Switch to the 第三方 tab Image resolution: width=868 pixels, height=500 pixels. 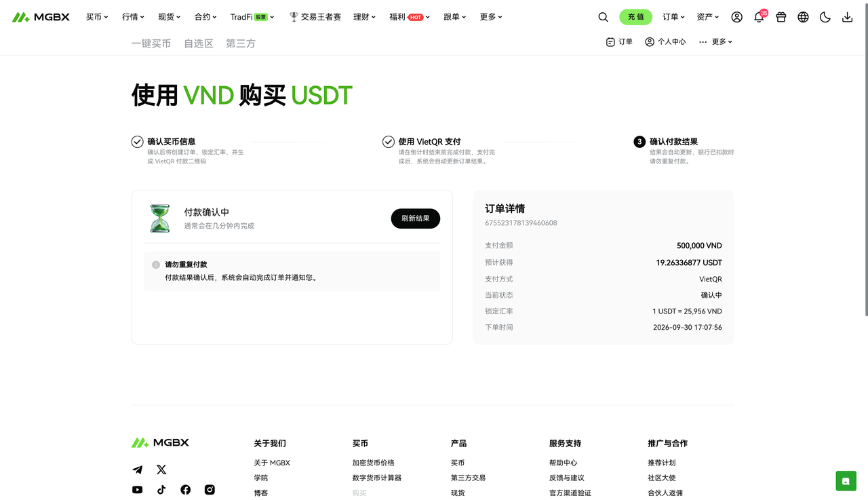(x=241, y=43)
